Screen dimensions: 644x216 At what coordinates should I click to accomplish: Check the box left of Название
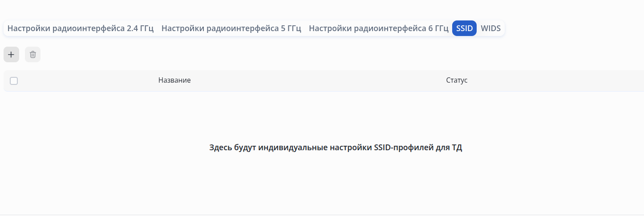click(x=14, y=80)
